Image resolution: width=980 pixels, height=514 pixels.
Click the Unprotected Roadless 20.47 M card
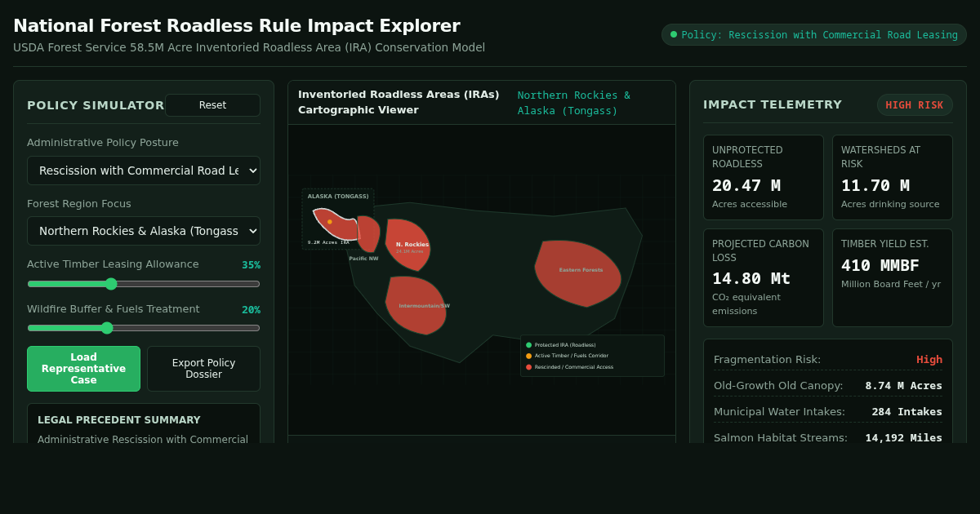coord(764,177)
